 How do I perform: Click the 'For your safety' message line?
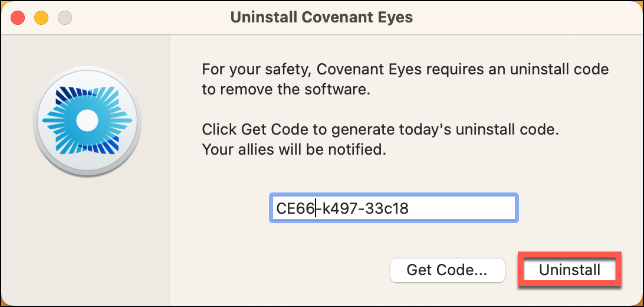click(405, 70)
